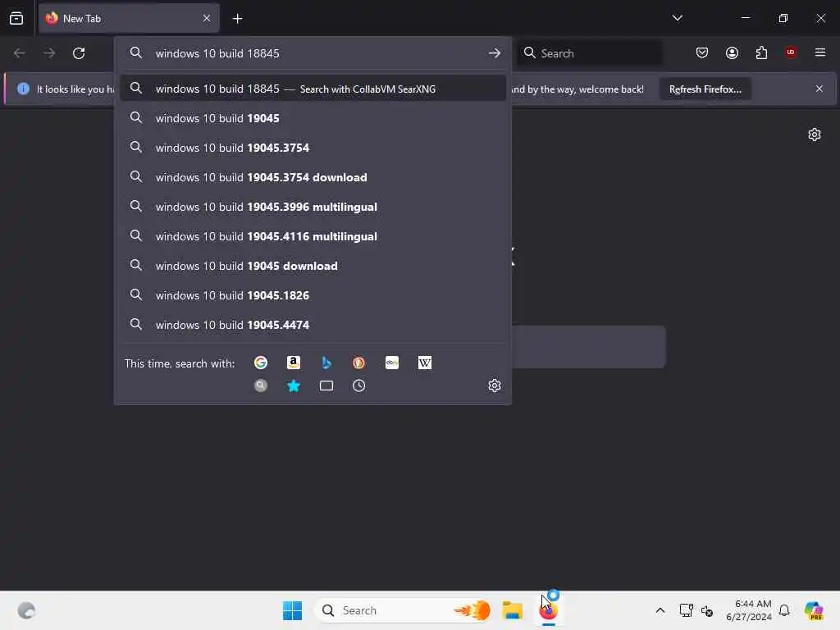Click the Refresh Firefox... button
840x630 pixels.
[705, 89]
